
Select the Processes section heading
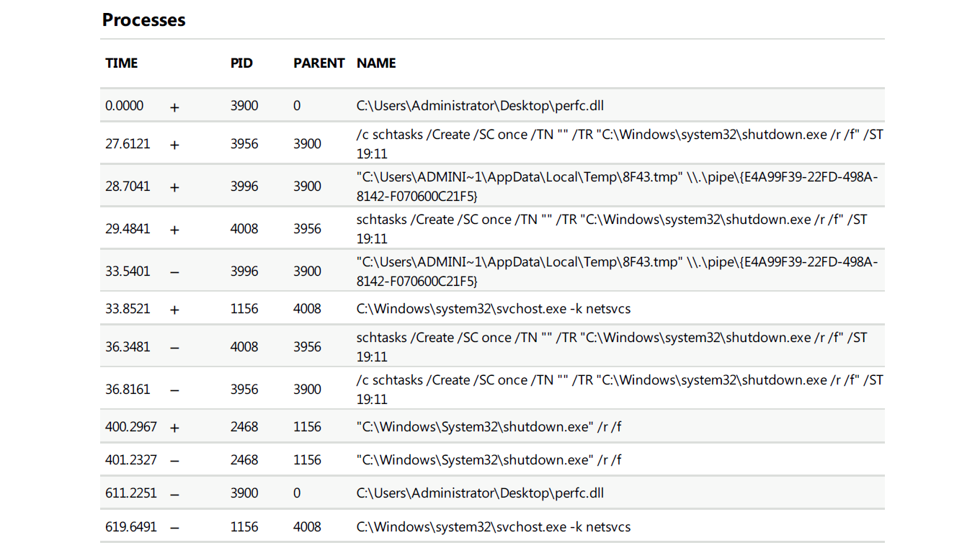pyautogui.click(x=143, y=20)
